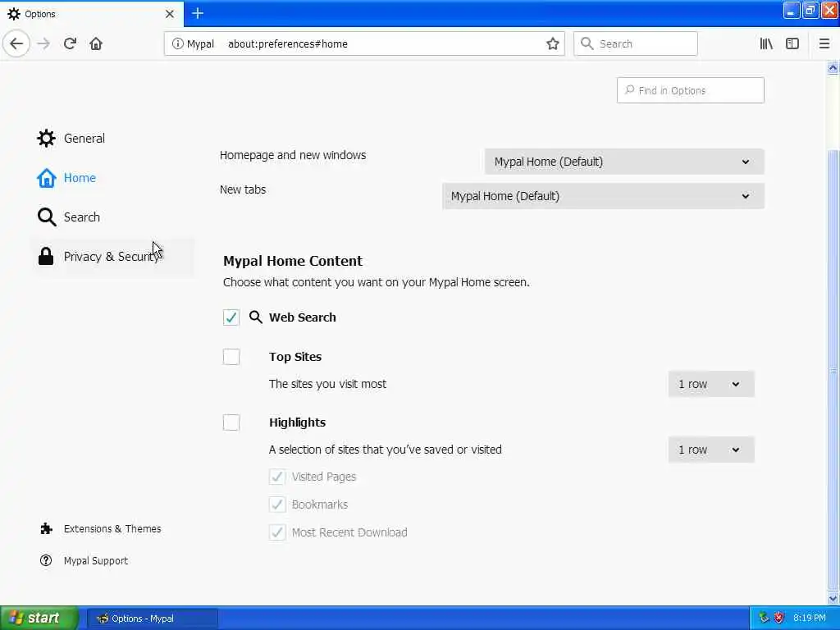Screen dimensions: 840x630
Task: Open the New tabs dropdown
Action: click(602, 196)
